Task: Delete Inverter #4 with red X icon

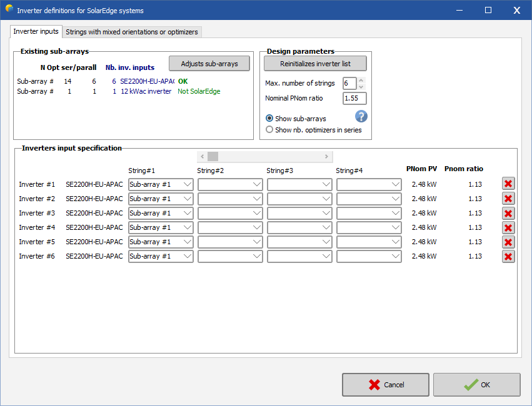Action: [508, 228]
